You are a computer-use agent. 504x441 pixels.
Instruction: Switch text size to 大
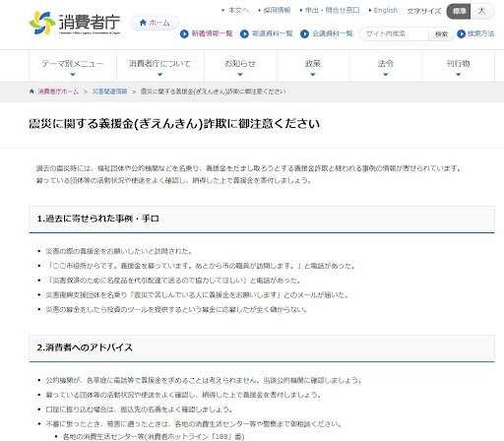tap(481, 11)
